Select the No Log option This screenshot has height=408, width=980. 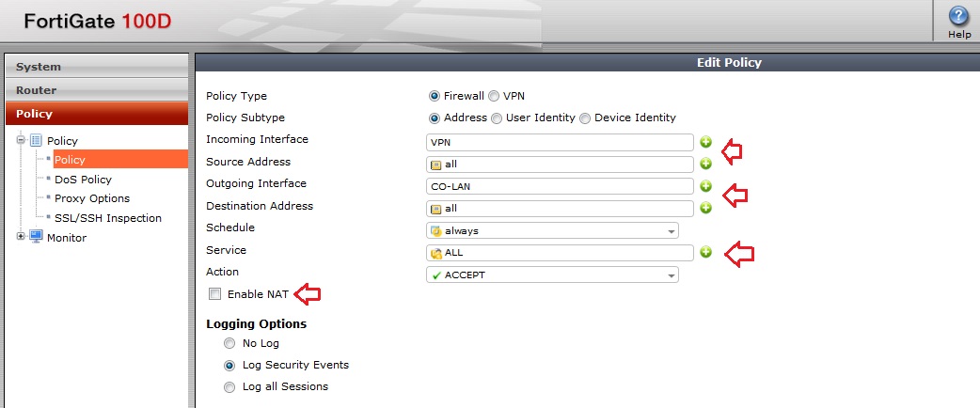tap(230, 343)
